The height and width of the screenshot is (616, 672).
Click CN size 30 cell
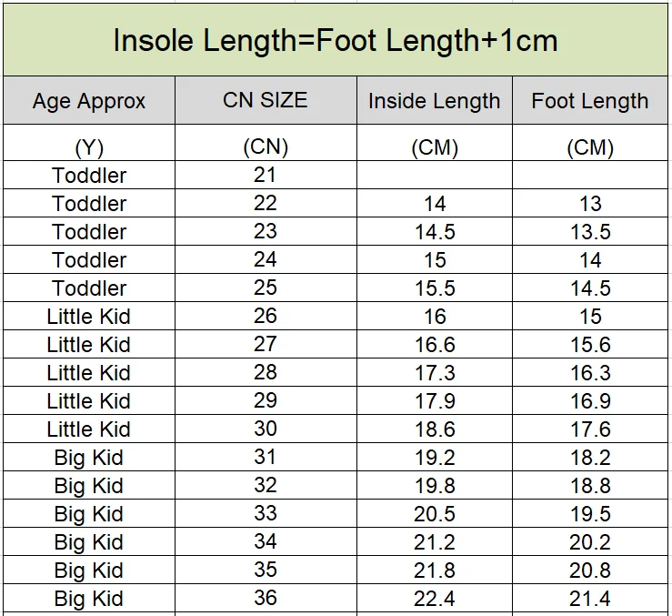(265, 429)
